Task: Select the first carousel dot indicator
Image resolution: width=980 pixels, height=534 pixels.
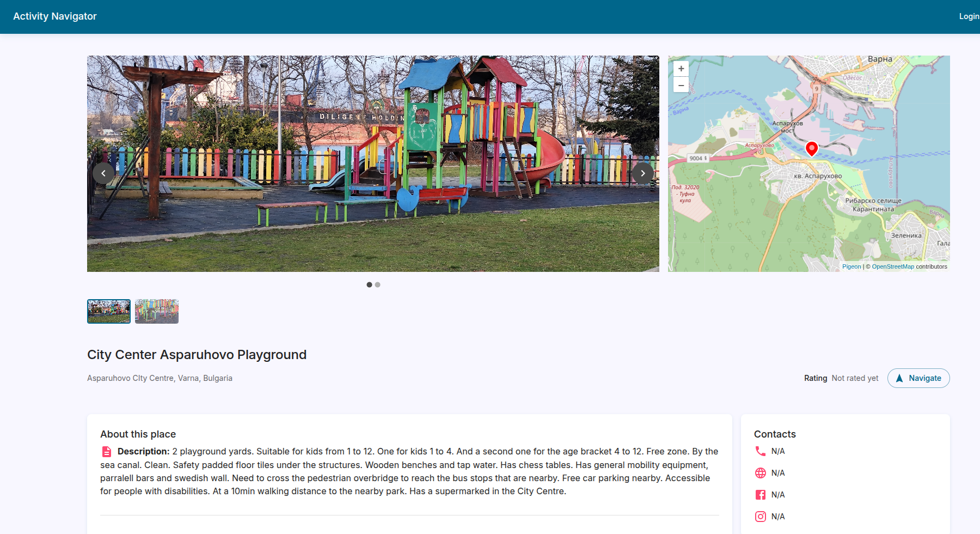Action: [369, 284]
